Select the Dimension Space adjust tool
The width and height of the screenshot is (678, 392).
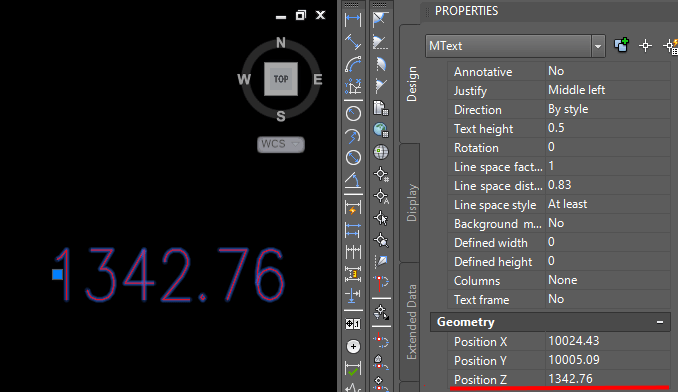pyautogui.click(x=353, y=274)
